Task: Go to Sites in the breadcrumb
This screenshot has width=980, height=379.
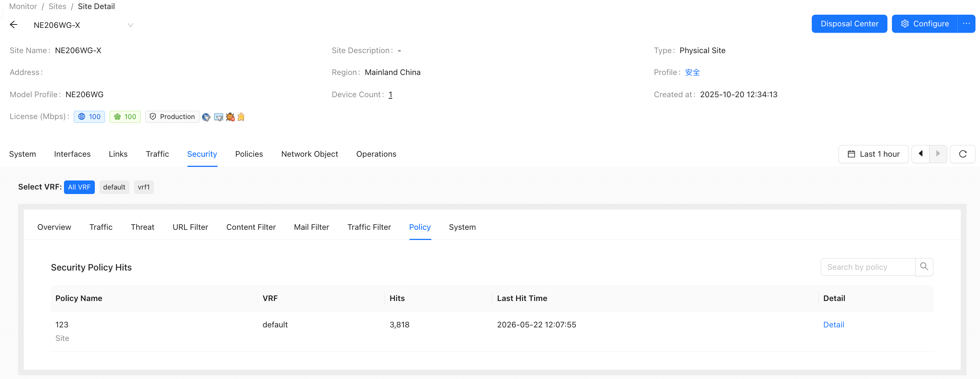Action: pos(58,6)
